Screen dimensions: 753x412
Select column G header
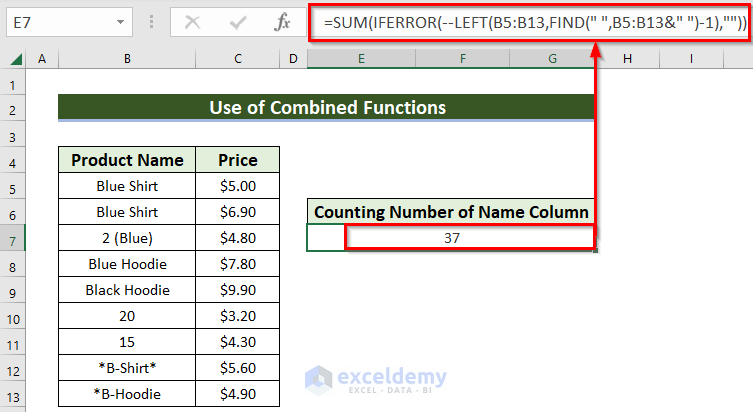click(552, 59)
